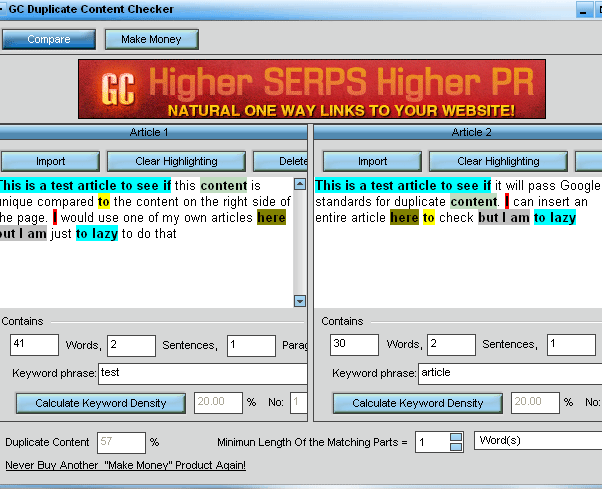
Task: Clear Highlighting in Article 2
Action: (498, 161)
